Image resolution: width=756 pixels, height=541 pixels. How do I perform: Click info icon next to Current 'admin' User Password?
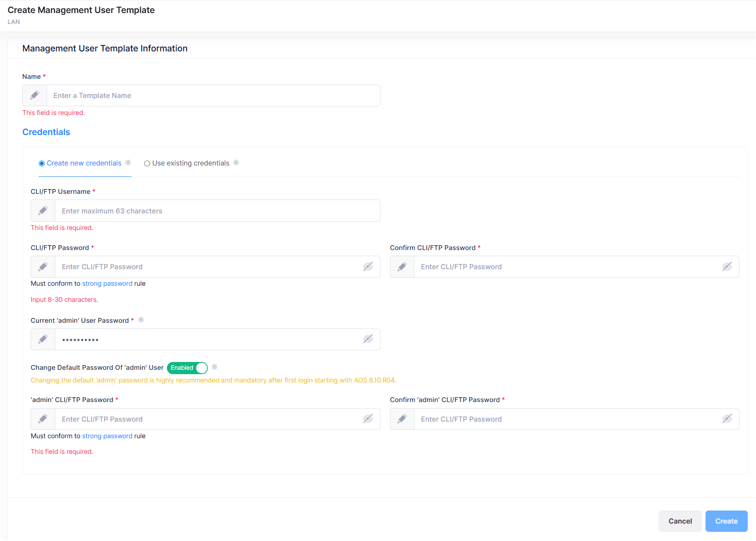tap(141, 320)
